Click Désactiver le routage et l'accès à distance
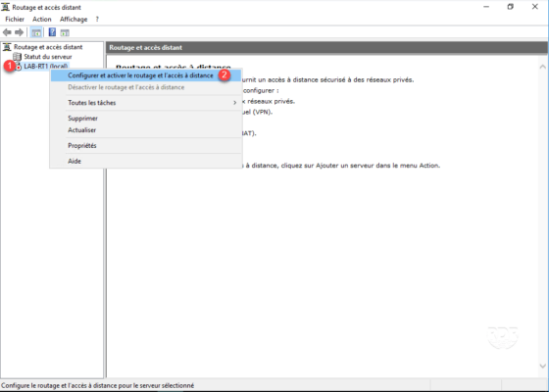Screen dimensions: 549x392 click(146, 87)
